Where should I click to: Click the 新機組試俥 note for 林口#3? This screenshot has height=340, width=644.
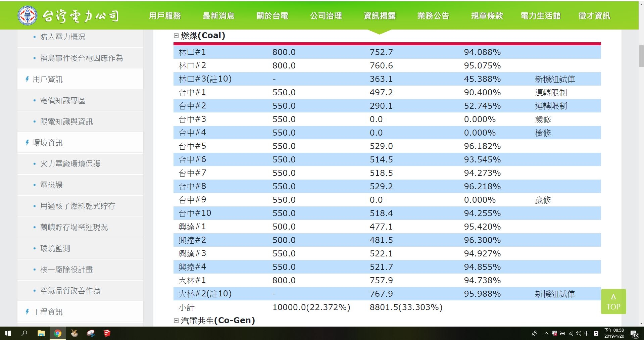(x=555, y=79)
